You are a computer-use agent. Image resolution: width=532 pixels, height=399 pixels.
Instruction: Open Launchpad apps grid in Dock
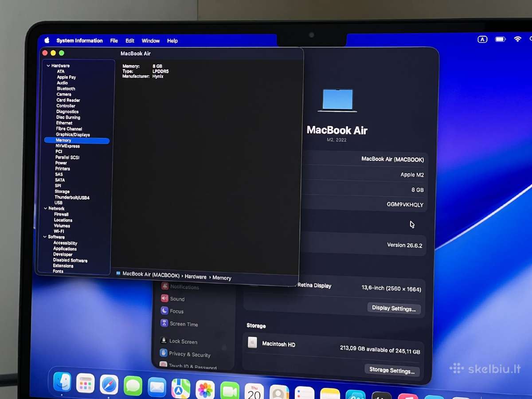click(x=85, y=383)
